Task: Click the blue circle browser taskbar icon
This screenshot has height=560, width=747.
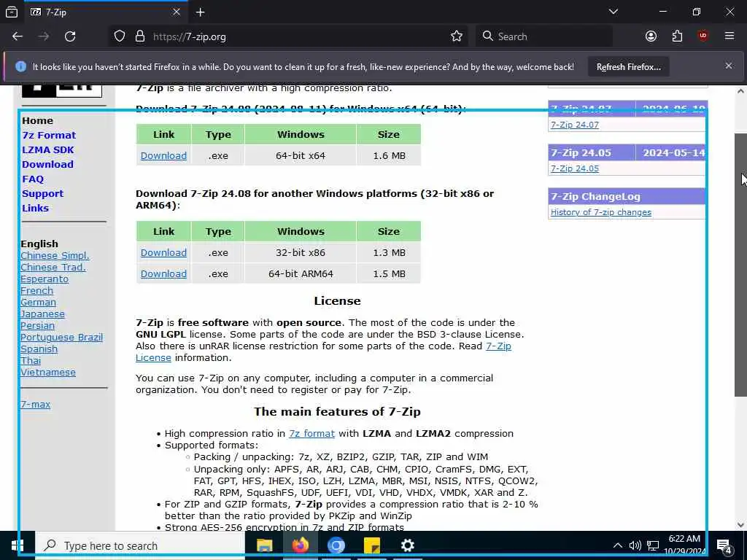Action: (336, 545)
